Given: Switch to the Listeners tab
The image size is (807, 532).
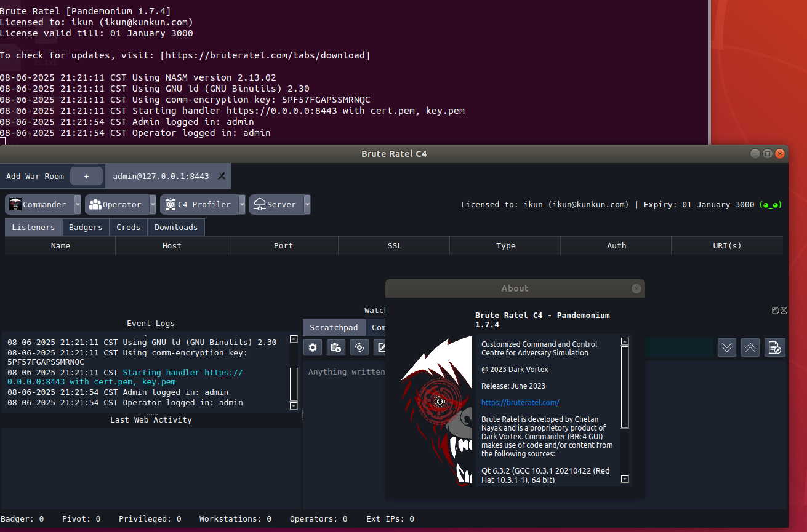Looking at the screenshot, I should tap(33, 227).
